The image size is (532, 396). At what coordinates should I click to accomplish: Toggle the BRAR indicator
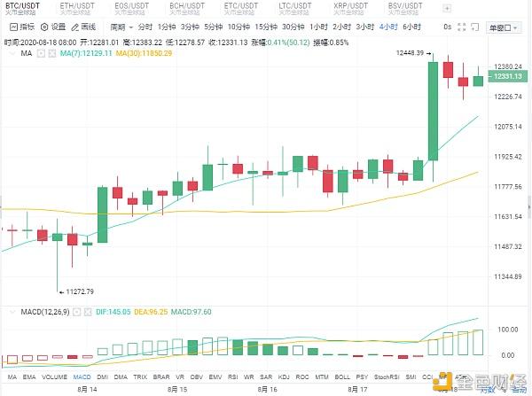coord(161,377)
